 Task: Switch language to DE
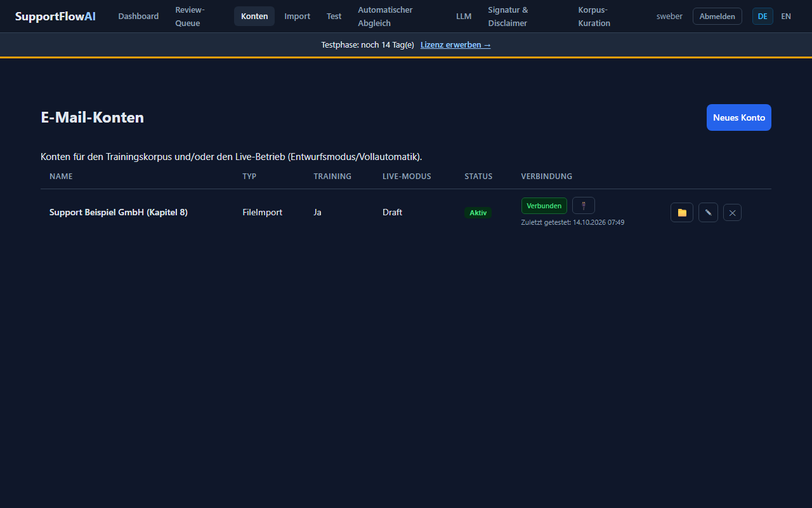pos(763,17)
